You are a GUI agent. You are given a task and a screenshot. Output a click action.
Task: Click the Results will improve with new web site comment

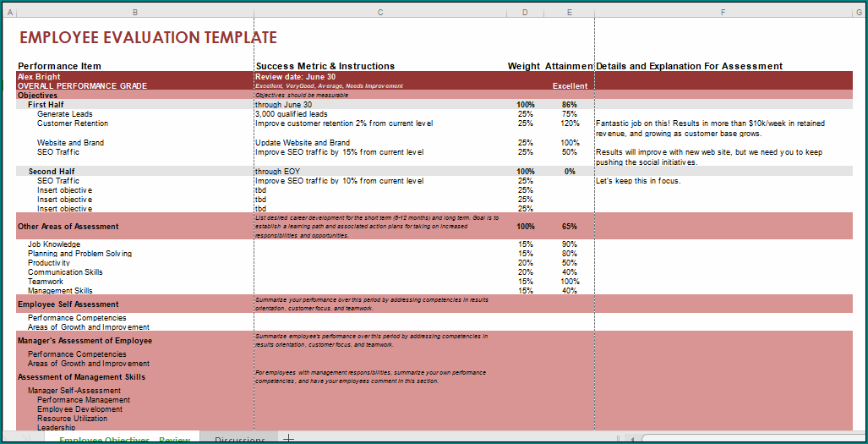click(x=709, y=157)
